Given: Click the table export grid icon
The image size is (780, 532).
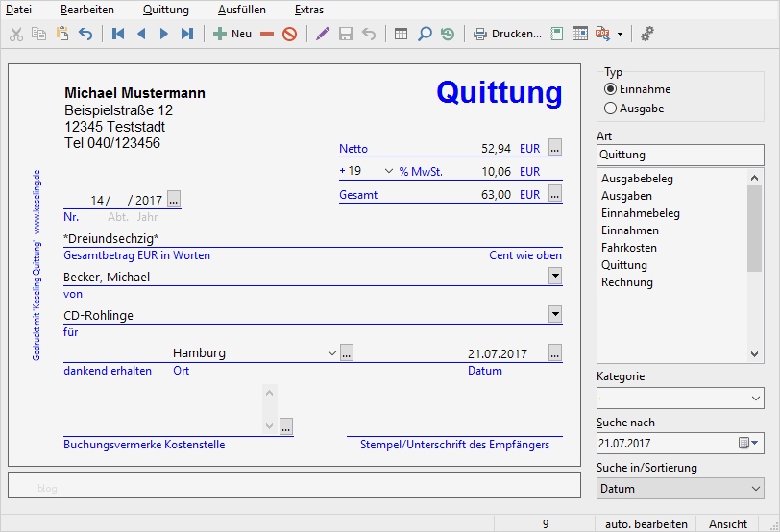Looking at the screenshot, I should 580,34.
